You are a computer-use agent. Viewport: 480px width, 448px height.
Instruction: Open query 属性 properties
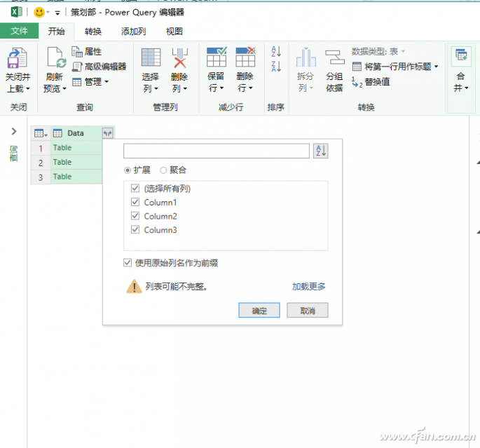point(87,51)
